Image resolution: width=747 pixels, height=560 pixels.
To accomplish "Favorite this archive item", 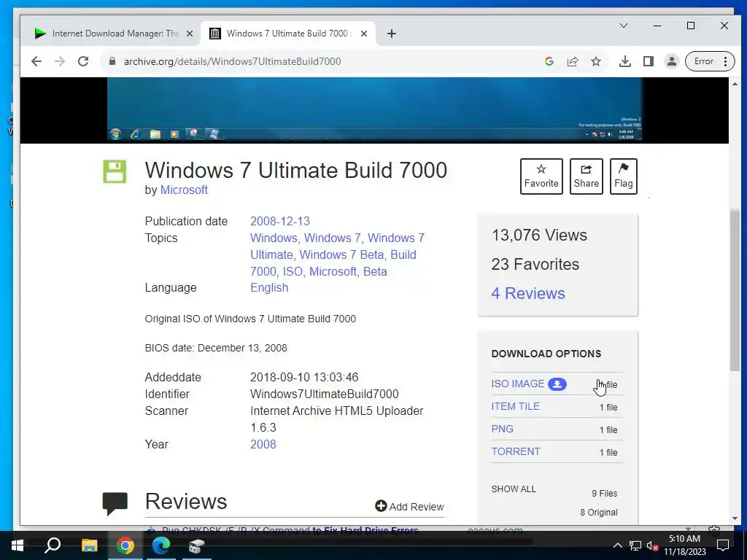I will 541,176.
